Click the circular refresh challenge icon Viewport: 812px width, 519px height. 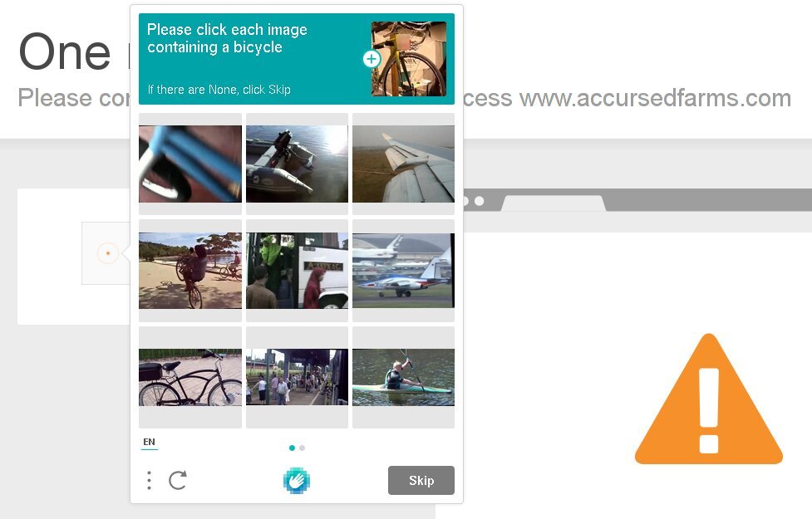178,480
